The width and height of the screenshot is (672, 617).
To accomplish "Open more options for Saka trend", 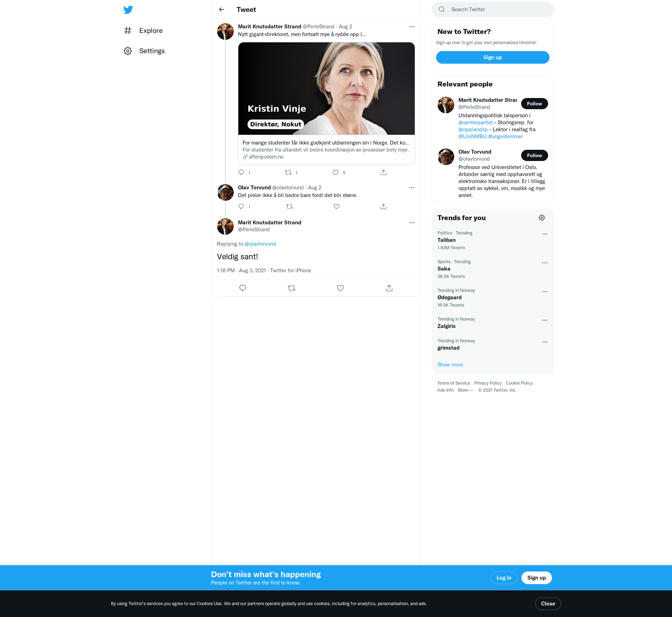I will pos(545,263).
